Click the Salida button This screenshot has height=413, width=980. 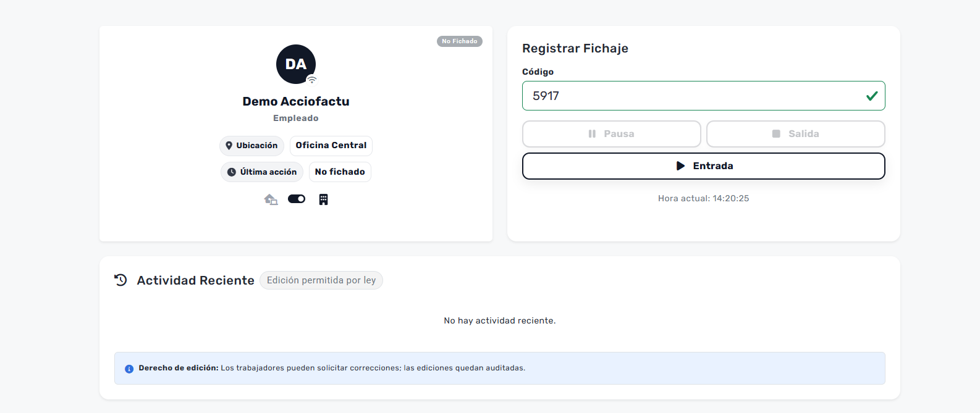[795, 134]
